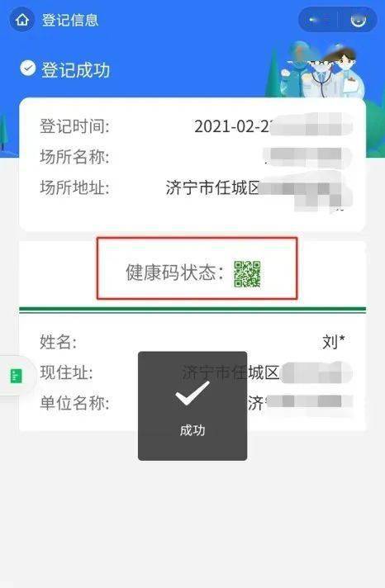Tap the green divider line under health code
385x588 pixels.
coord(192,310)
